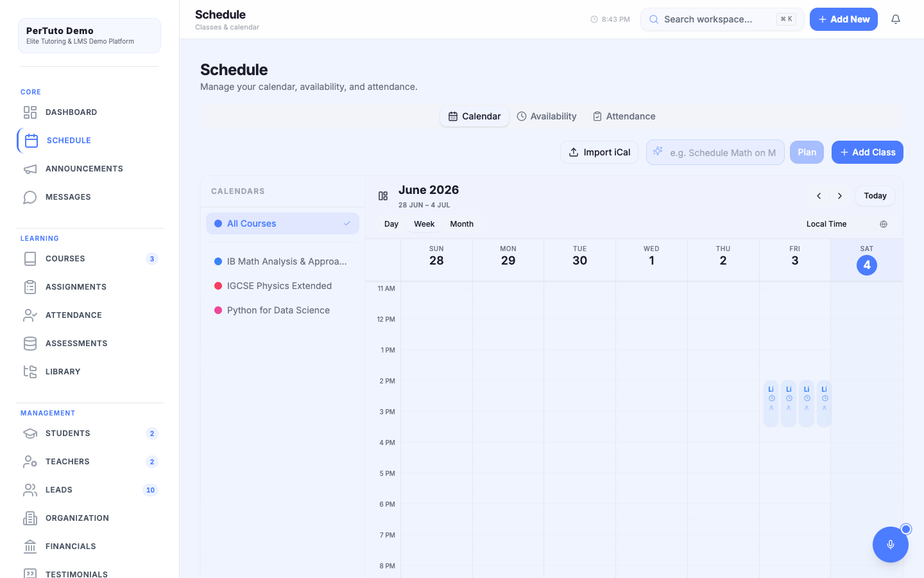
Task: Click the Leads people icon
Action: coord(30,490)
